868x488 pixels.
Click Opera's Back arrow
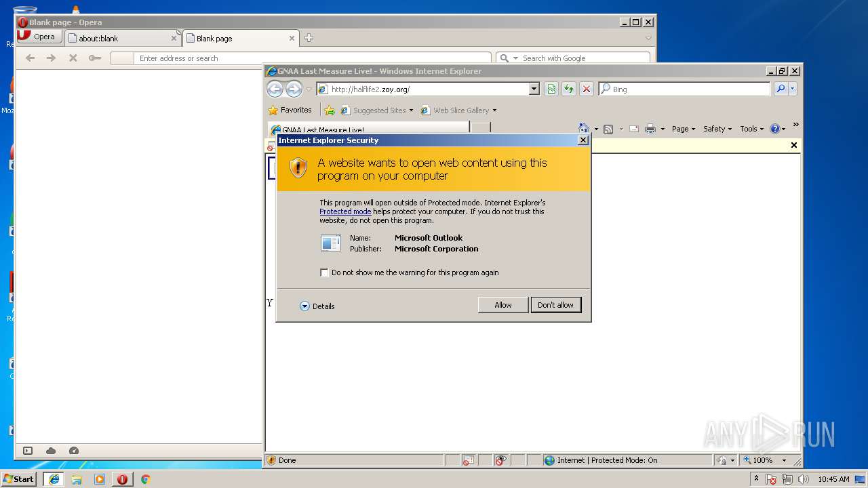(30, 58)
